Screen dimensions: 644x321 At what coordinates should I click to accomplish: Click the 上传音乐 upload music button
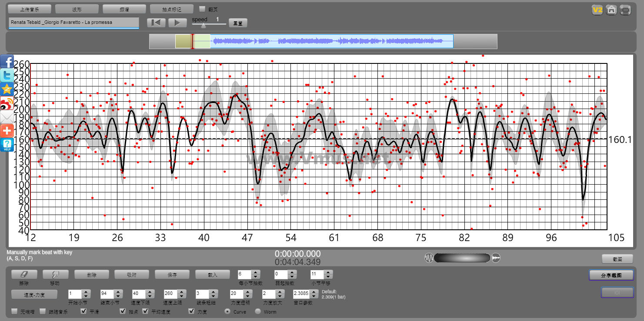(30, 9)
